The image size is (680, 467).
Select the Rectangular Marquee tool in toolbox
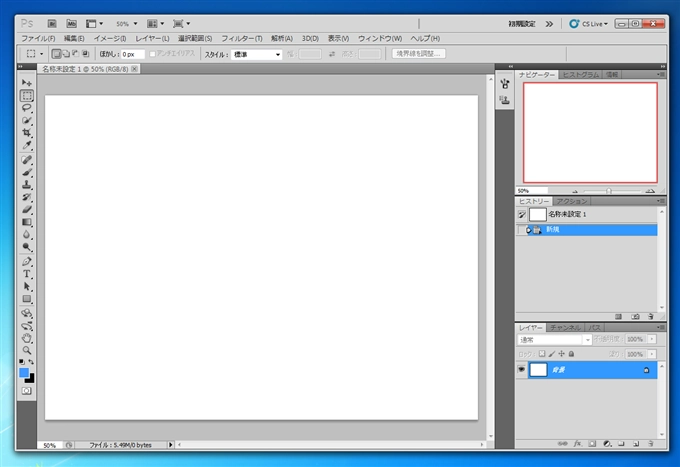tap(27, 95)
